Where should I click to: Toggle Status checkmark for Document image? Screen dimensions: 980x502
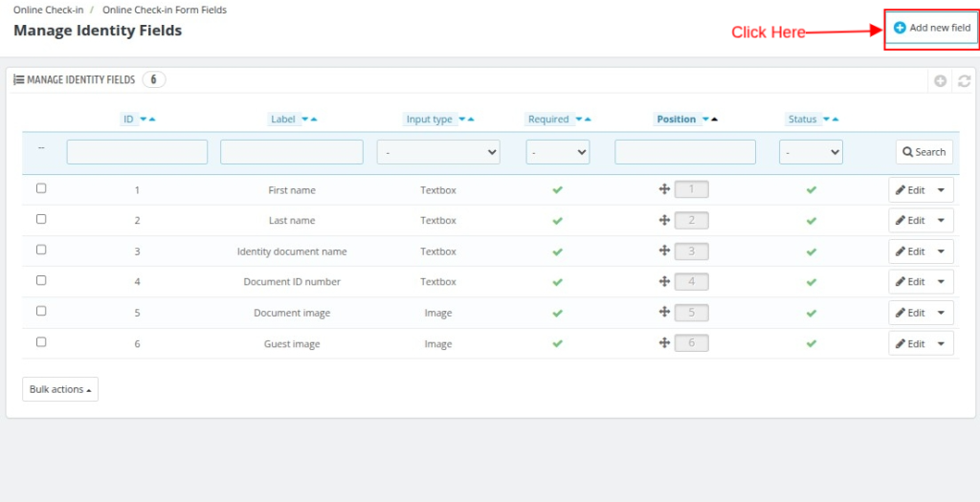click(x=811, y=313)
